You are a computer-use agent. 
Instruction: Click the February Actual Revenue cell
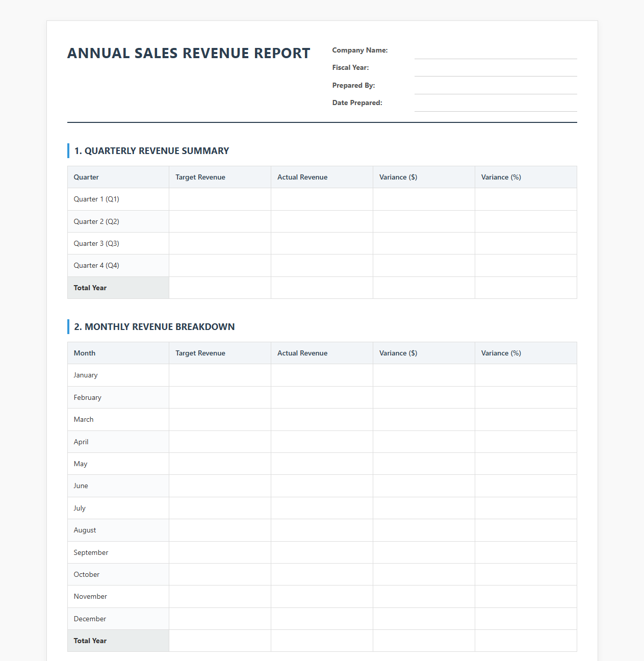pos(322,397)
